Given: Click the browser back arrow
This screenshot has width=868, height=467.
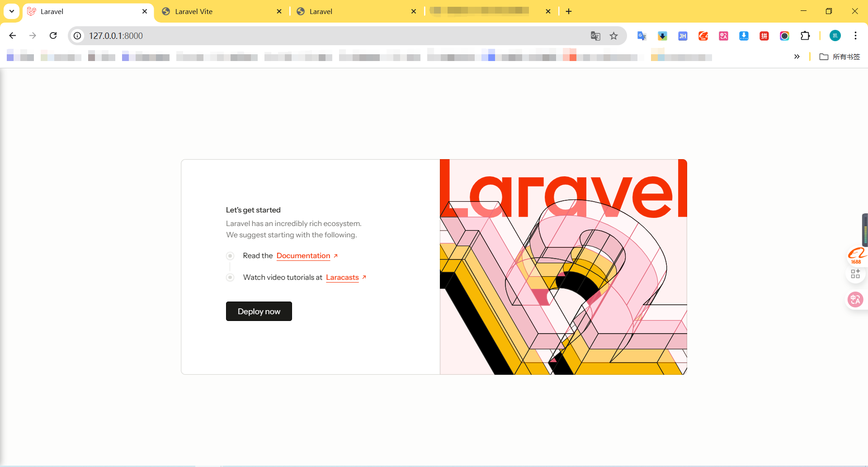Looking at the screenshot, I should pos(13,36).
